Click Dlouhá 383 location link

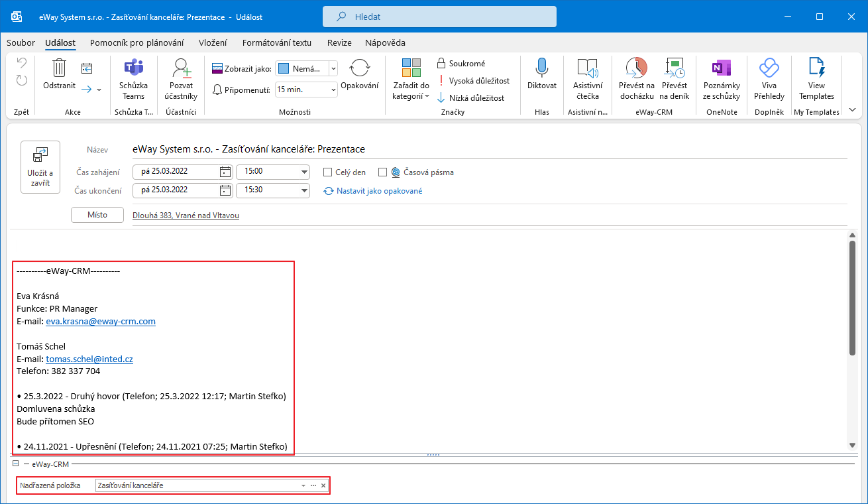click(186, 216)
